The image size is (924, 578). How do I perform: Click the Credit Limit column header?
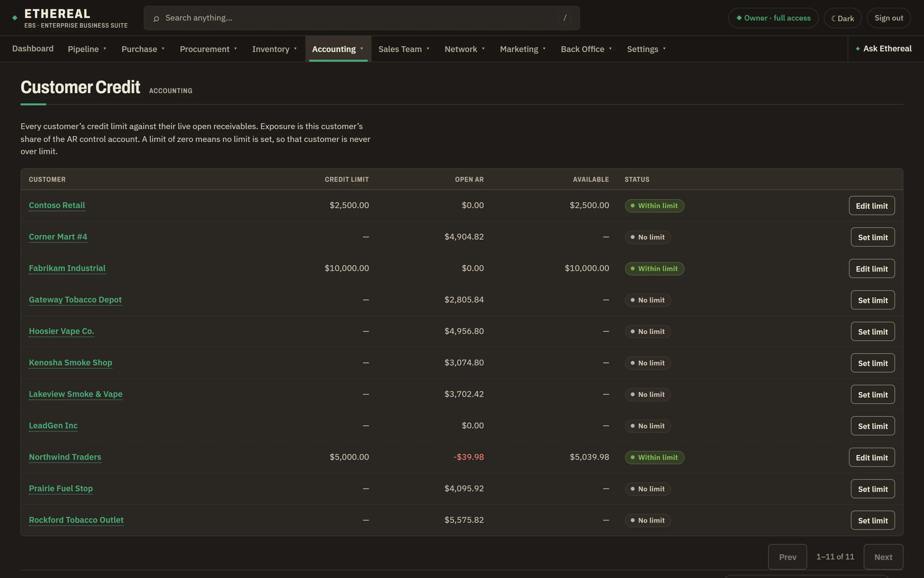[347, 179]
